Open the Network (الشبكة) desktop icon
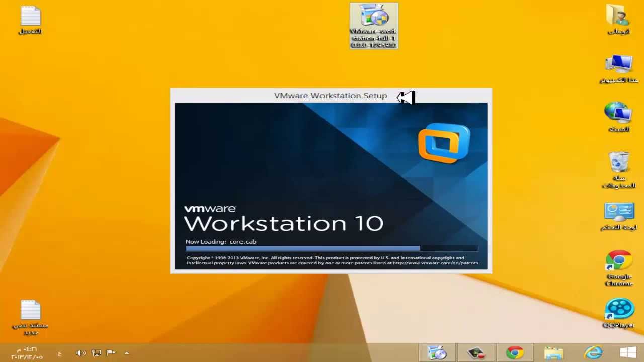The image size is (644, 362). [619, 117]
